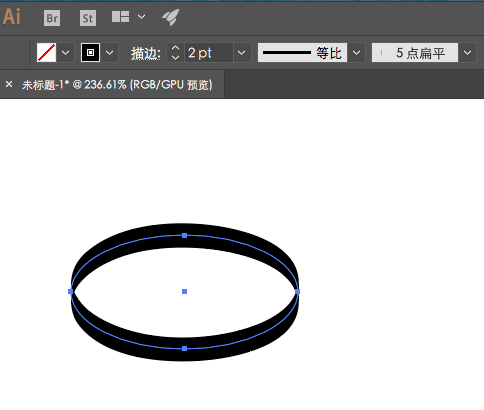Click the ellipse's center point
Screen dimensions: 484x410
tap(184, 292)
